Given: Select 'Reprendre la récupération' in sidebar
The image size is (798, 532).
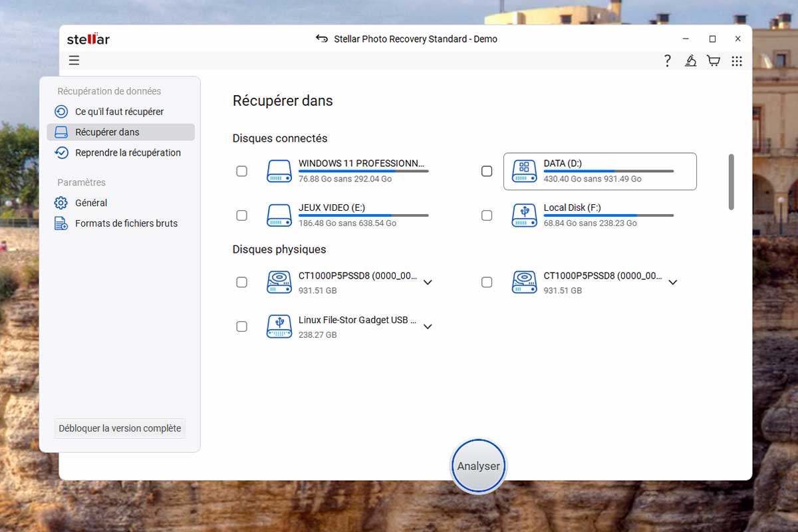Looking at the screenshot, I should [x=128, y=152].
